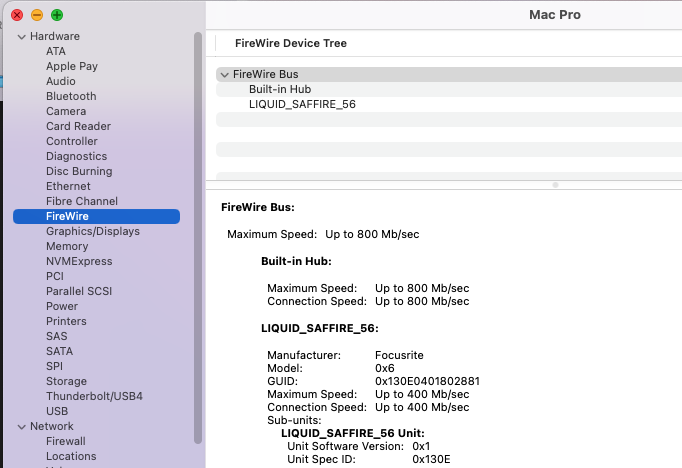Collapse the Network section in sidebar
The image size is (682, 468).
[x=21, y=427]
